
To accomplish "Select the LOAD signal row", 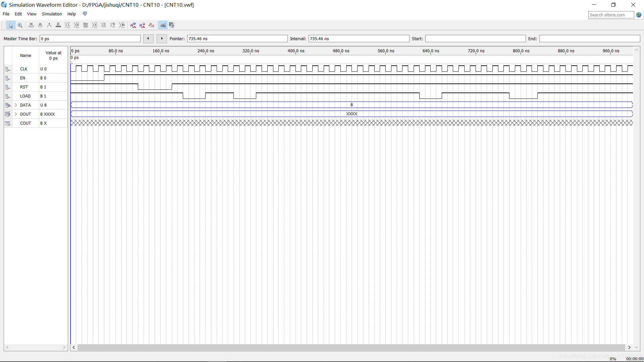I will click(x=36, y=96).
